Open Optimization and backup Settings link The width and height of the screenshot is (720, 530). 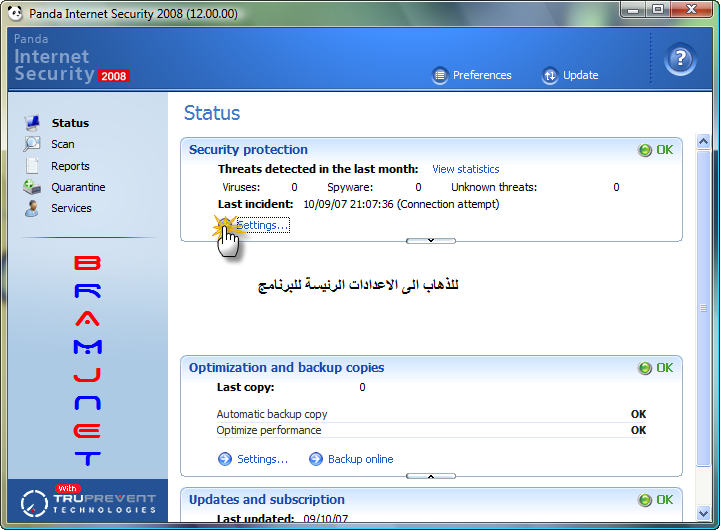[263, 459]
